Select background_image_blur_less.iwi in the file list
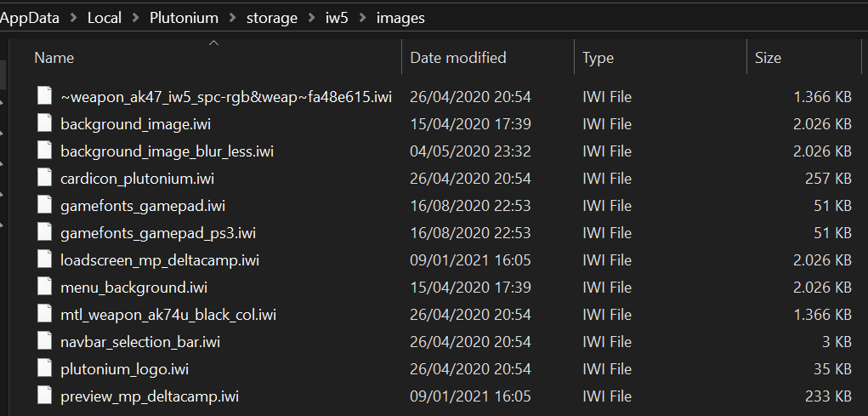Screen dimensions: 868x416 pos(167,151)
